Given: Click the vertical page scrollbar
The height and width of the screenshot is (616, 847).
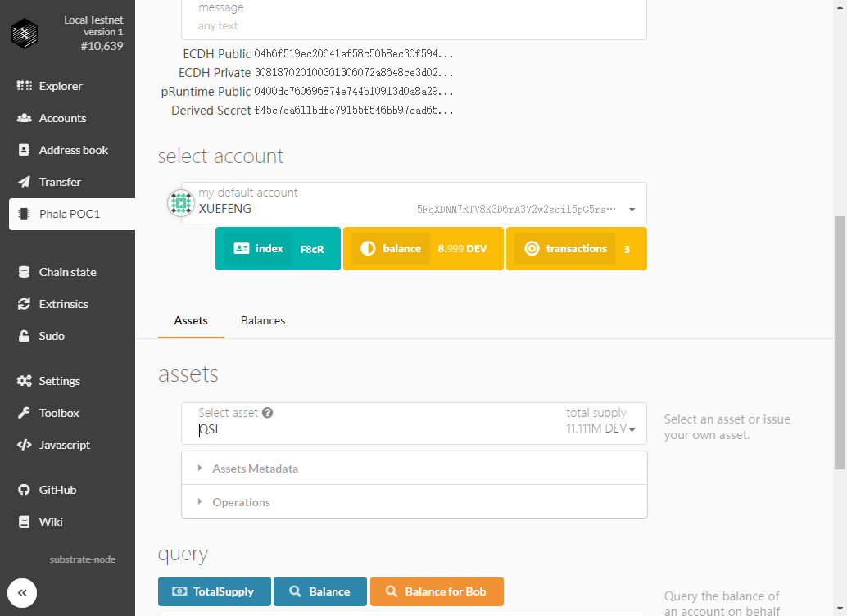Looking at the screenshot, I should pyautogui.click(x=840, y=344).
